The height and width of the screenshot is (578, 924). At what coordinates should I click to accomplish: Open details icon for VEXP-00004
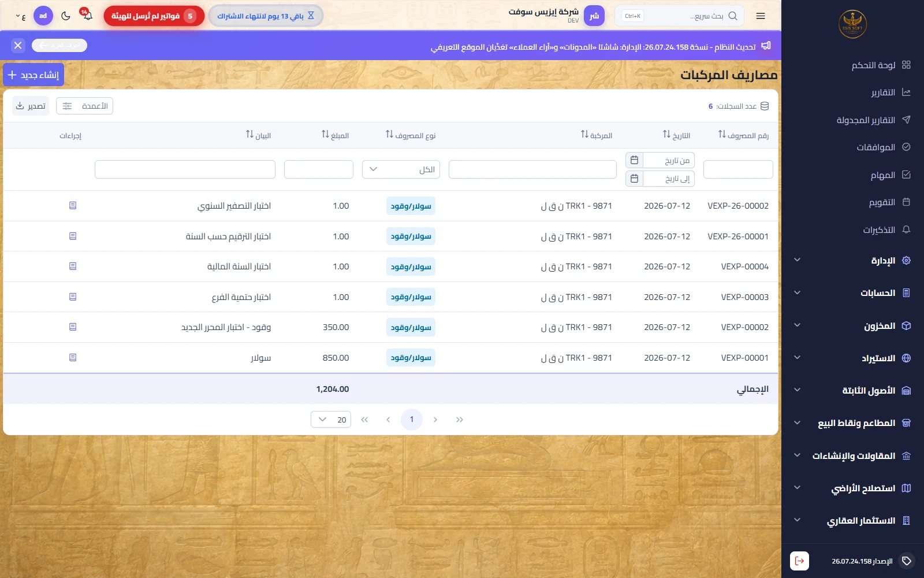[73, 266]
